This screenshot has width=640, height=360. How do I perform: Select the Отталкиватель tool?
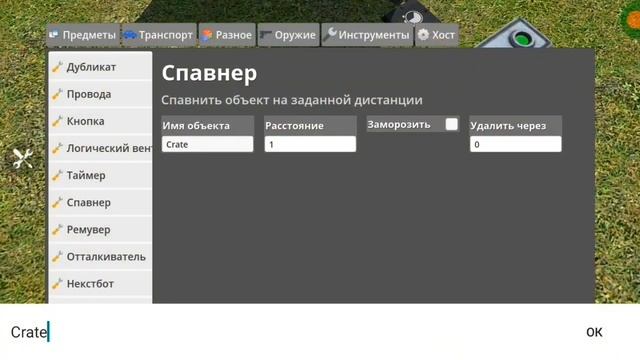pos(100,257)
